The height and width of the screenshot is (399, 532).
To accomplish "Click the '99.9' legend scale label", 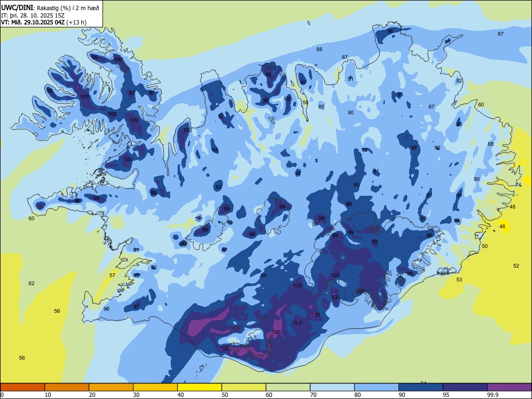I will click(x=492, y=395).
